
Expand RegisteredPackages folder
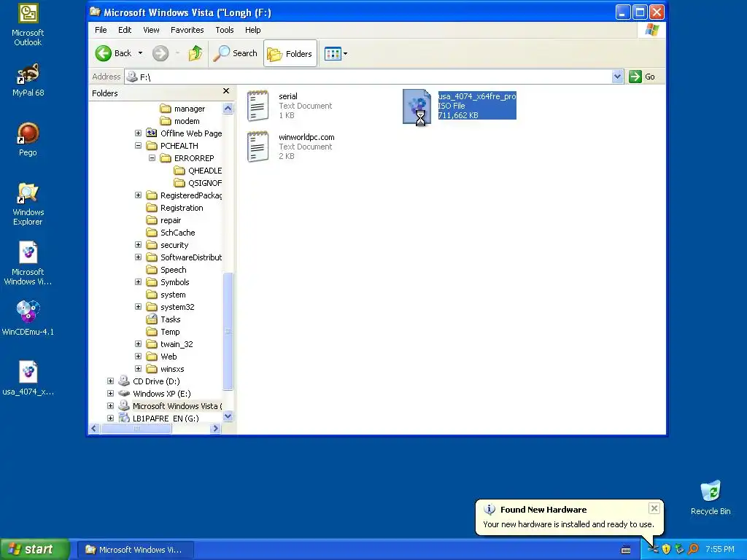pyautogui.click(x=138, y=195)
